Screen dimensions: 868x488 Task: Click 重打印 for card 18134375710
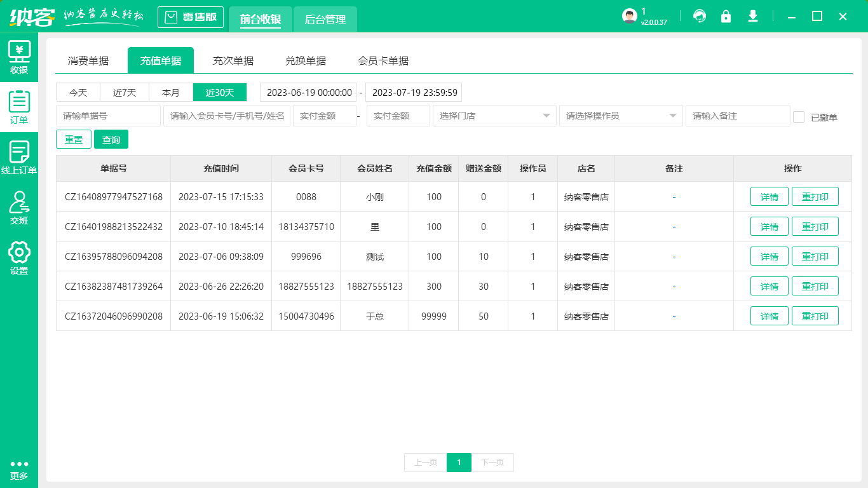pyautogui.click(x=815, y=227)
